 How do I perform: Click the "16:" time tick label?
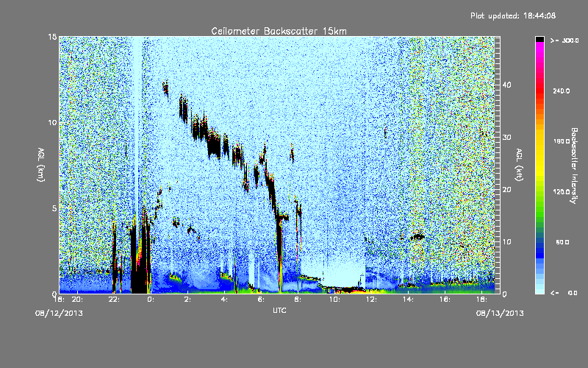445,300
